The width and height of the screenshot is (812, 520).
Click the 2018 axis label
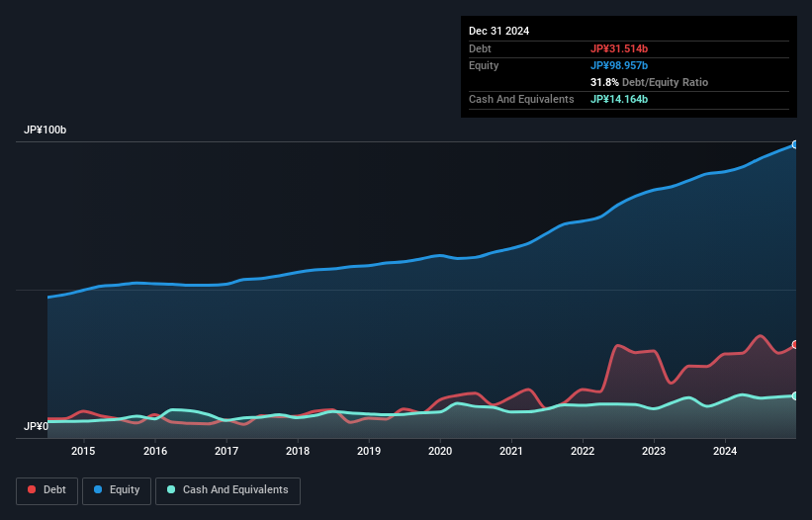pyautogui.click(x=298, y=451)
